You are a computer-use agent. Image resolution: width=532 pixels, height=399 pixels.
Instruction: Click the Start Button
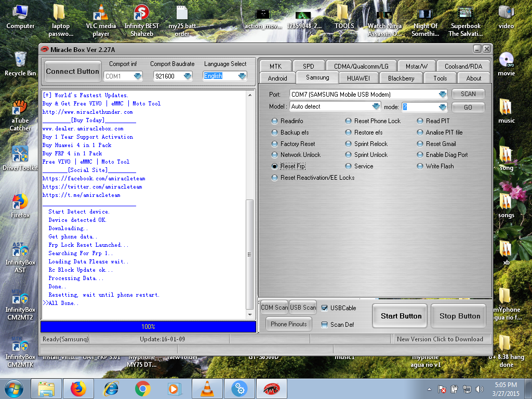point(401,316)
